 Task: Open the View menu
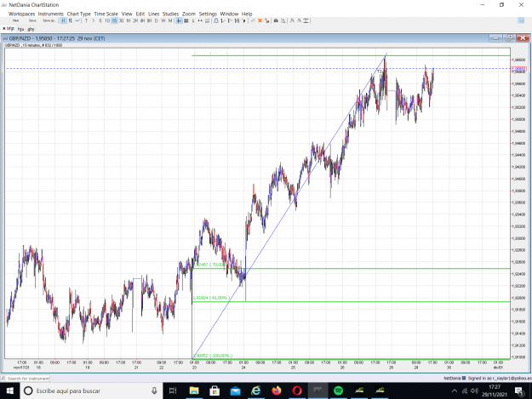(127, 14)
